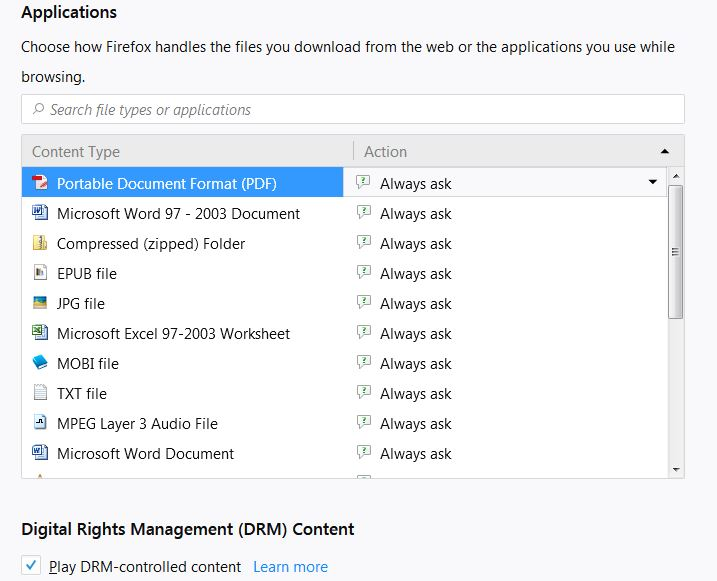Viewport: 717px width, 581px height.
Task: Click the Excel 97-2003 Worksheet icon
Action: coord(40,333)
